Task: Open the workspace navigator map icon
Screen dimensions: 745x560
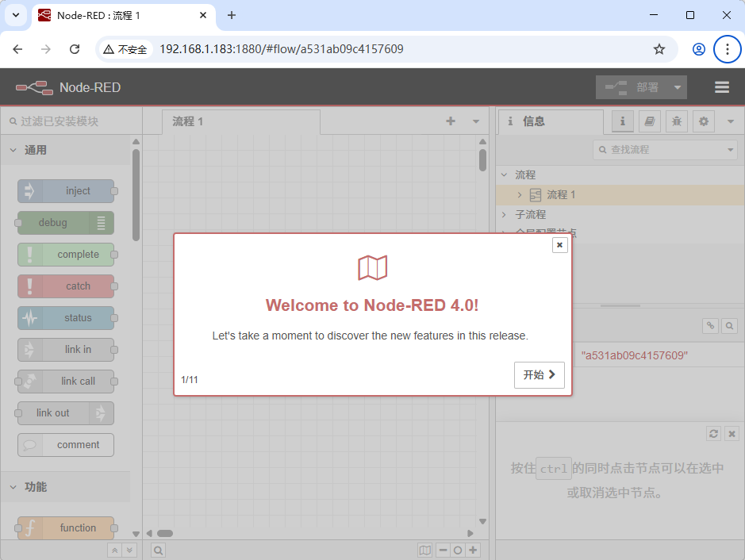Action: (425, 550)
